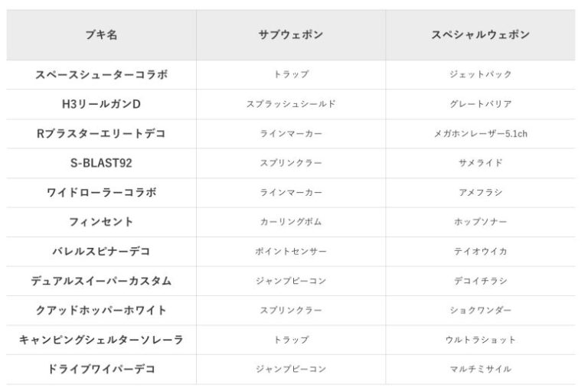Click the ポイントセンサー sub weapon cell
The height and width of the screenshot is (391, 588).
coord(291,252)
